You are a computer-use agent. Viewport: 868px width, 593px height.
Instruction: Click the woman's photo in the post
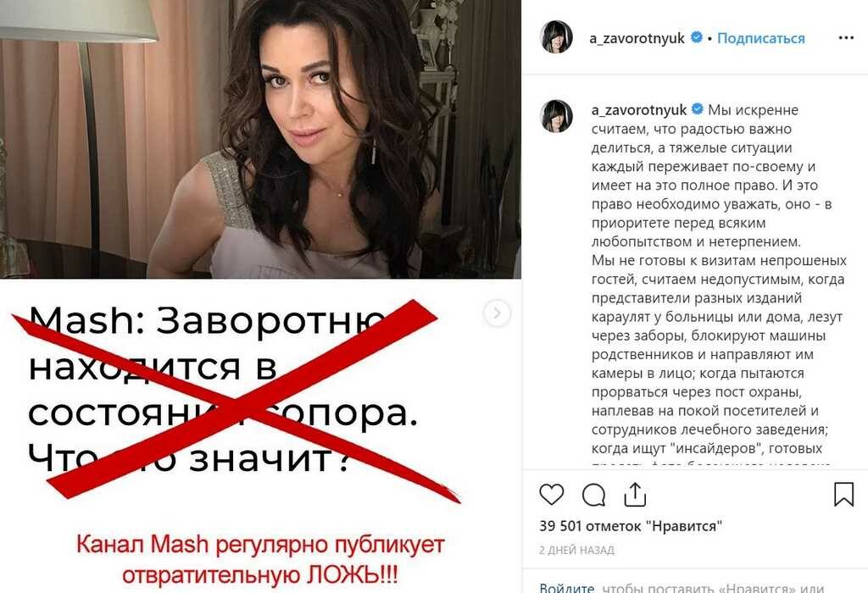260,139
